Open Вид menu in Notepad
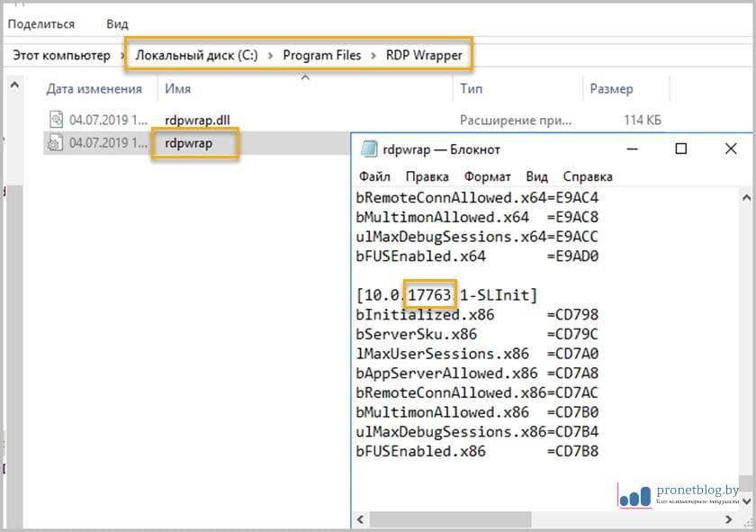 pyautogui.click(x=536, y=176)
